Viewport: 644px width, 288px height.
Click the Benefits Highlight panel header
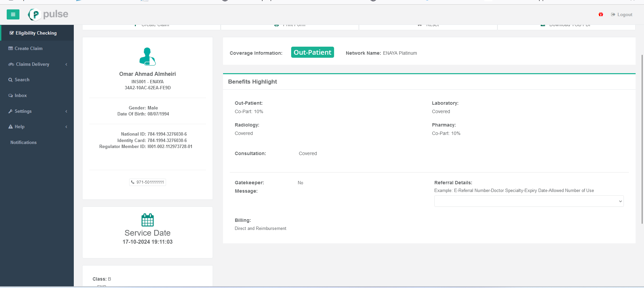(x=253, y=82)
